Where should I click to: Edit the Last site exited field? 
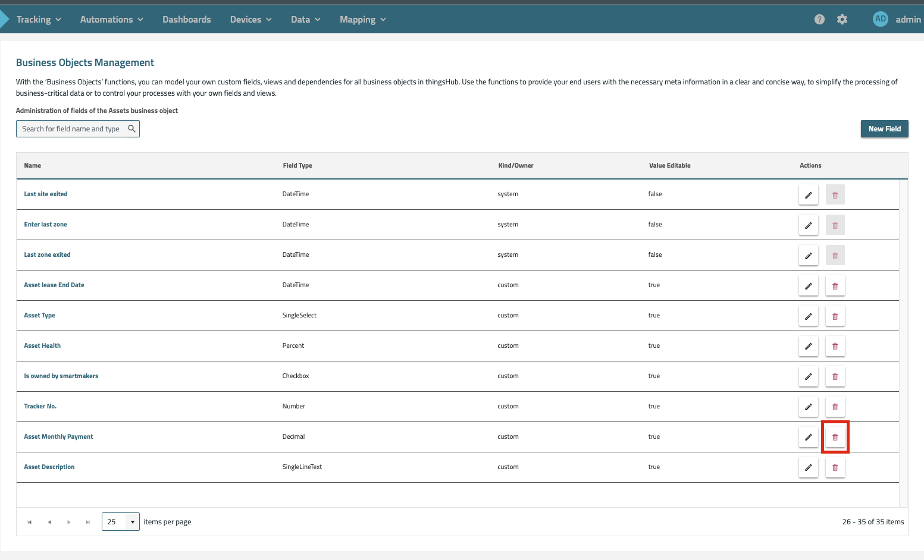click(x=808, y=195)
